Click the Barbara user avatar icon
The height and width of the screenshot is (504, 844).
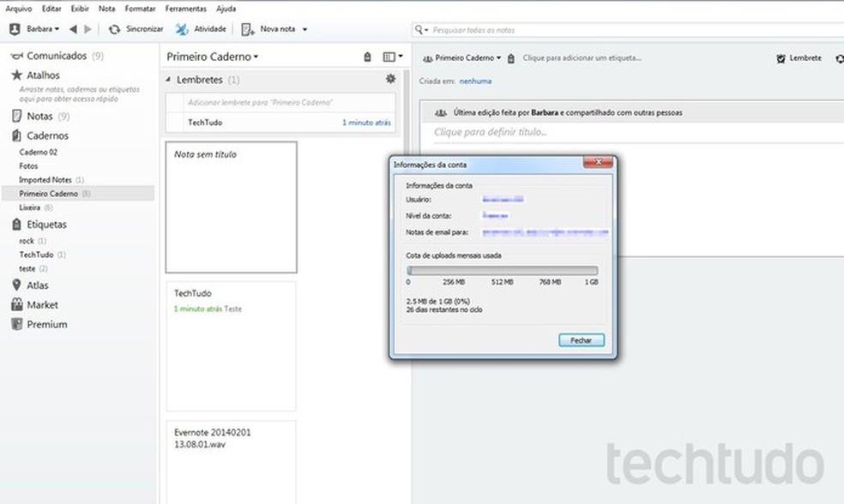15,29
